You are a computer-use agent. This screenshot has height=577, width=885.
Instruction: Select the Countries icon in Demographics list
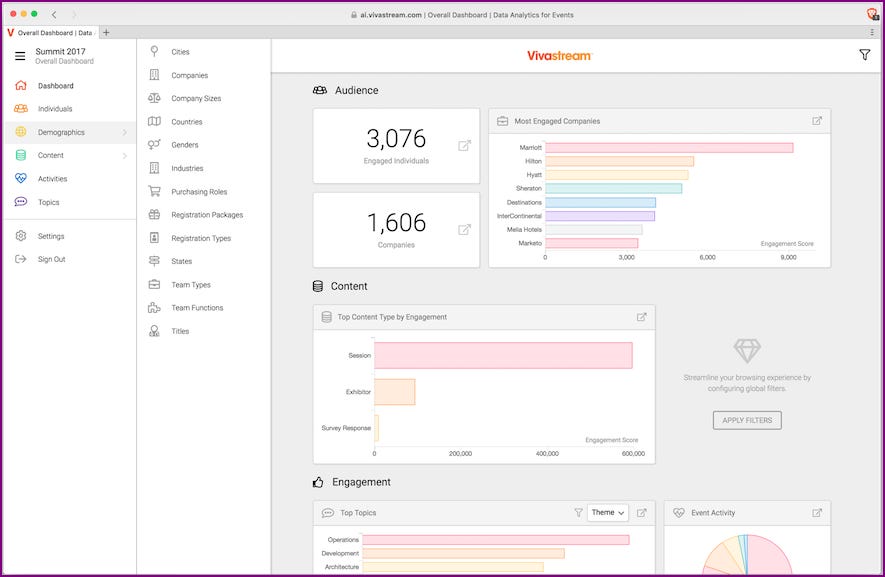(155, 121)
